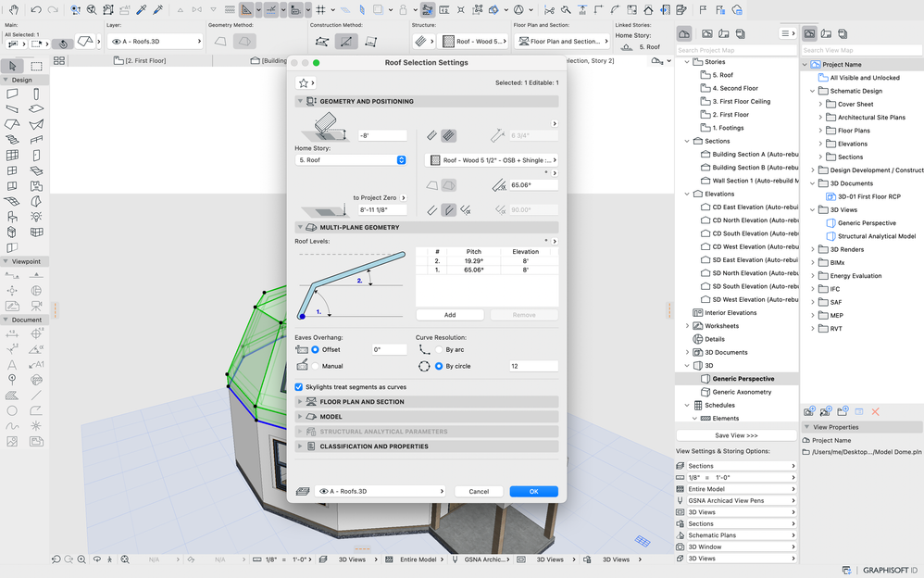This screenshot has width=924, height=578.
Task: Click the OK button
Action: click(533, 492)
